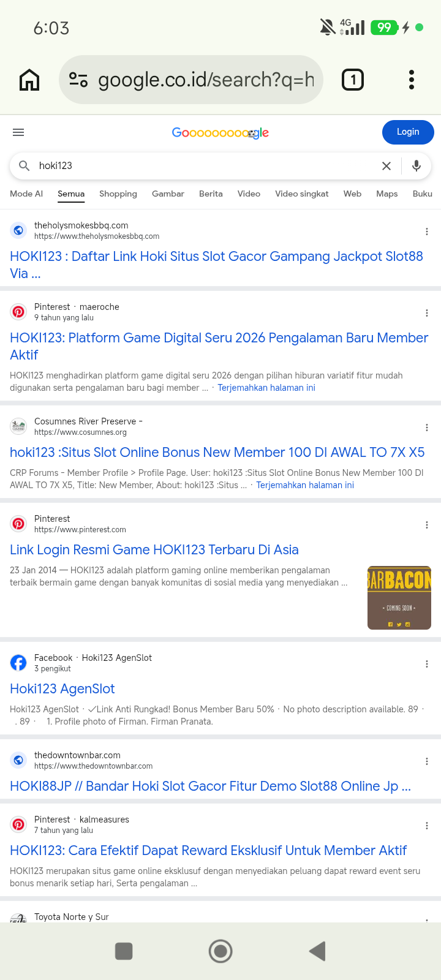Tap https://www.theholysmokesbbq.com URL text
Image resolution: width=441 pixels, height=980 pixels.
click(97, 236)
